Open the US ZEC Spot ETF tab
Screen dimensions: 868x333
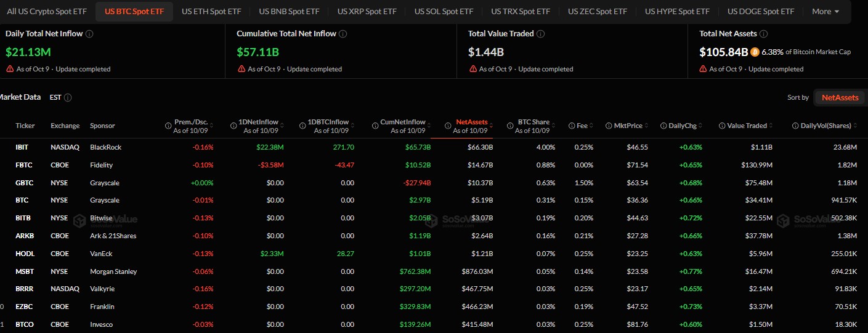(598, 12)
